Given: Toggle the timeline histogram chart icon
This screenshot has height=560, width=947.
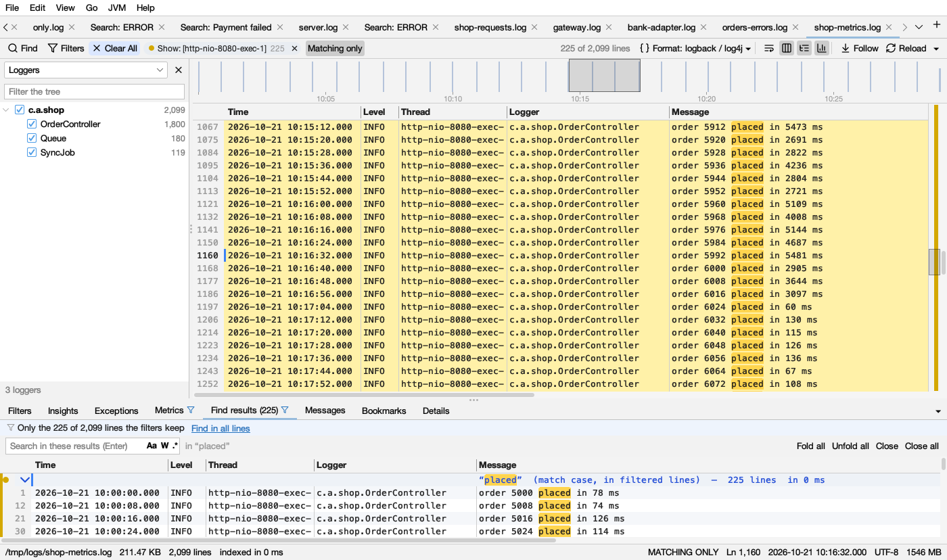Looking at the screenshot, I should pyautogui.click(x=822, y=48).
